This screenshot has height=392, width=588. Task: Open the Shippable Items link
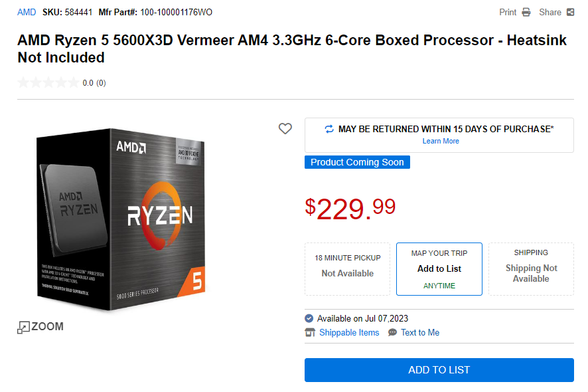tap(350, 332)
